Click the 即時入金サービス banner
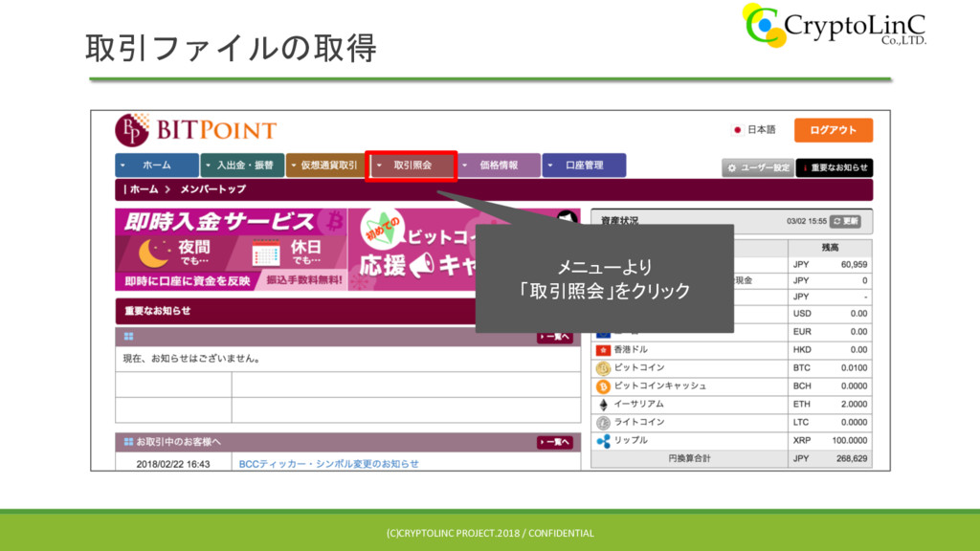The height and width of the screenshot is (551, 980). pos(231,250)
